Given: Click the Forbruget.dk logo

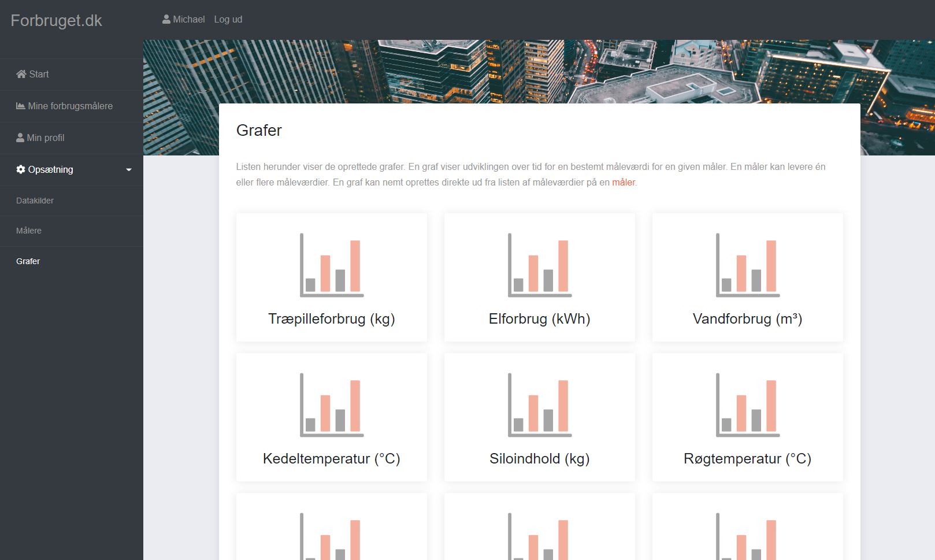Looking at the screenshot, I should (x=56, y=20).
